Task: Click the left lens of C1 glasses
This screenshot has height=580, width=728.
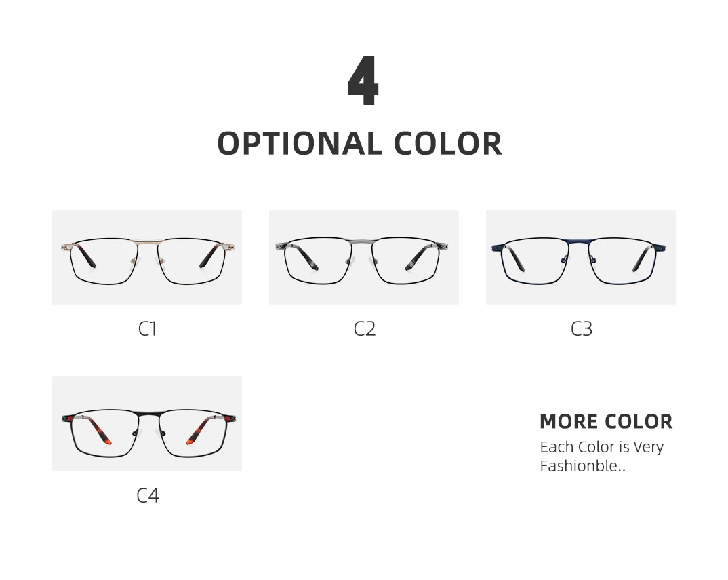Action: click(x=103, y=261)
